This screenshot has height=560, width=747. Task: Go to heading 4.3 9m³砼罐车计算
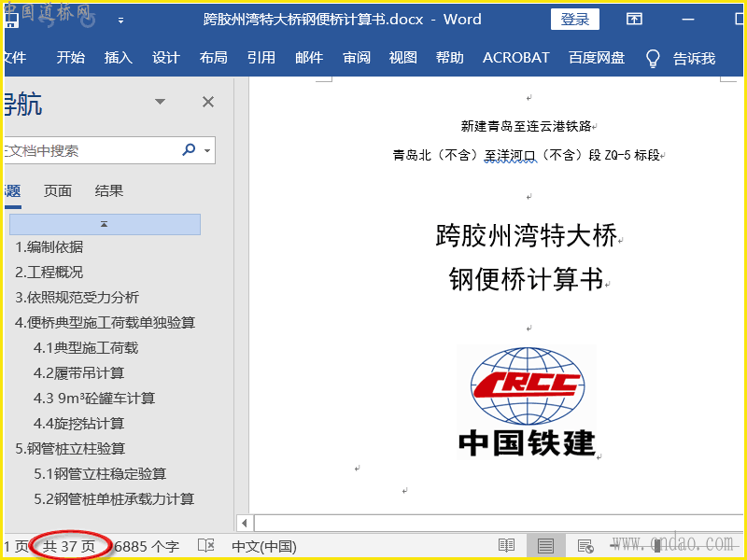pyautogui.click(x=94, y=399)
